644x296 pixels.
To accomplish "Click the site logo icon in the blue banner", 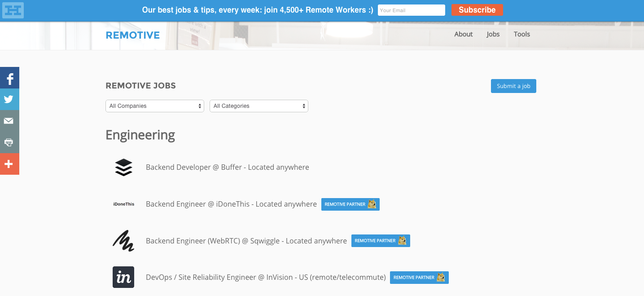I will (x=13, y=10).
